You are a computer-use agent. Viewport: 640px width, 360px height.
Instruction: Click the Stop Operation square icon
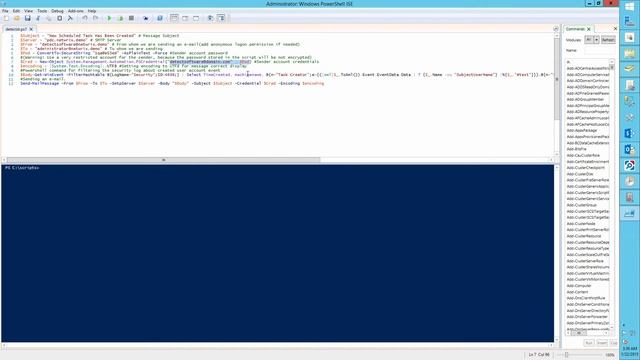coord(131,18)
